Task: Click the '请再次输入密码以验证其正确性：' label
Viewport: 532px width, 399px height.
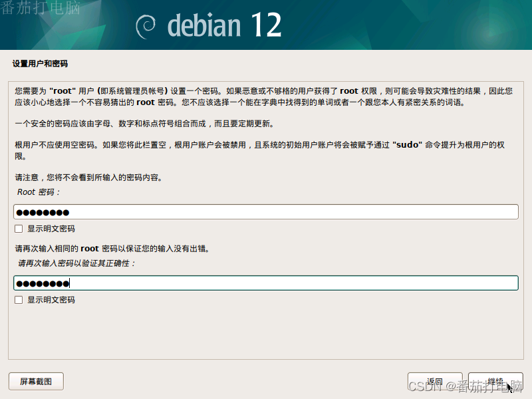Action: point(76,263)
